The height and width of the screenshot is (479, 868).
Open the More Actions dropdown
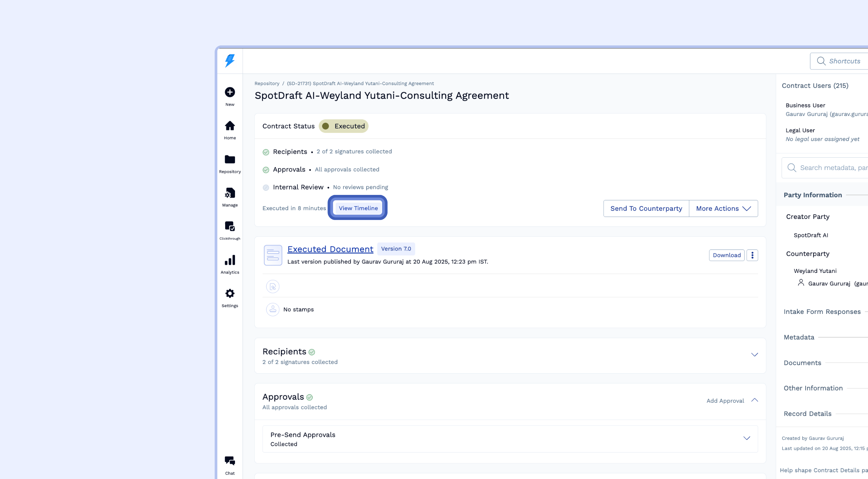tap(723, 208)
